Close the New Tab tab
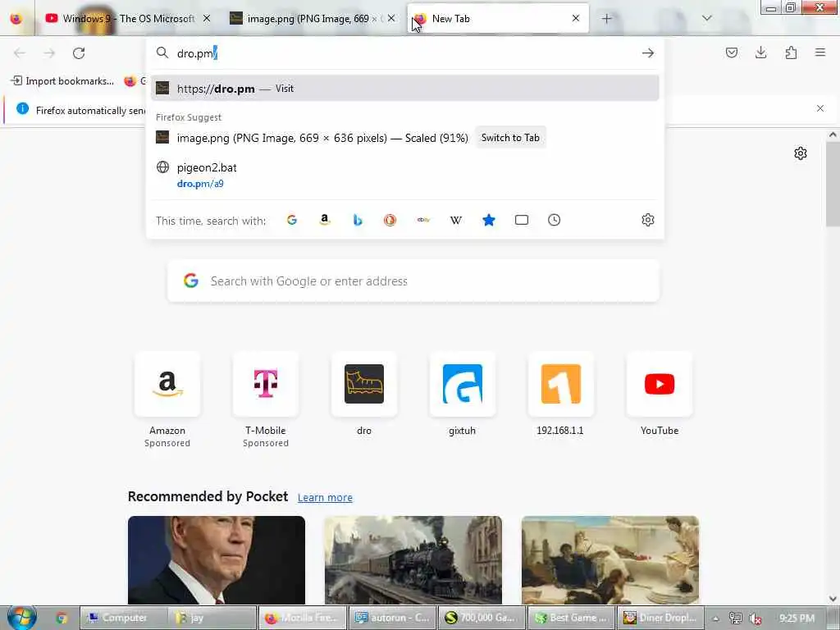This screenshot has width=840, height=630. tap(575, 18)
